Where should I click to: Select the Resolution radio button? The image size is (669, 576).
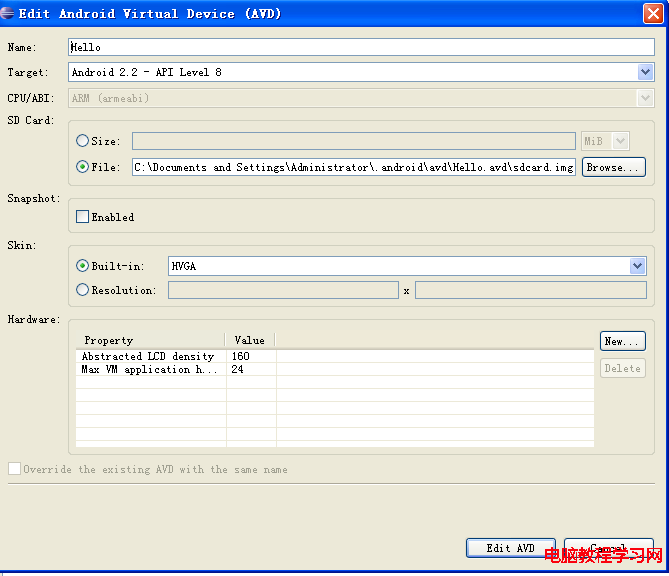(82, 290)
